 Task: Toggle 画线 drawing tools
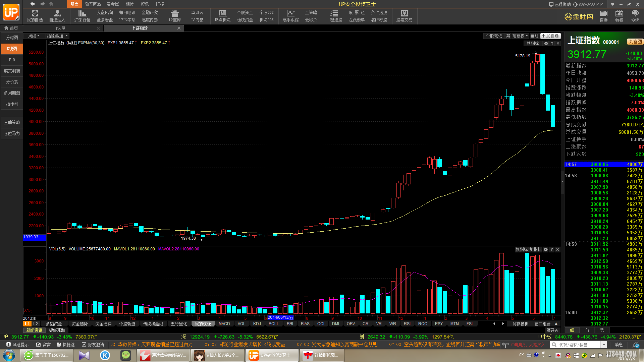pos(534,36)
